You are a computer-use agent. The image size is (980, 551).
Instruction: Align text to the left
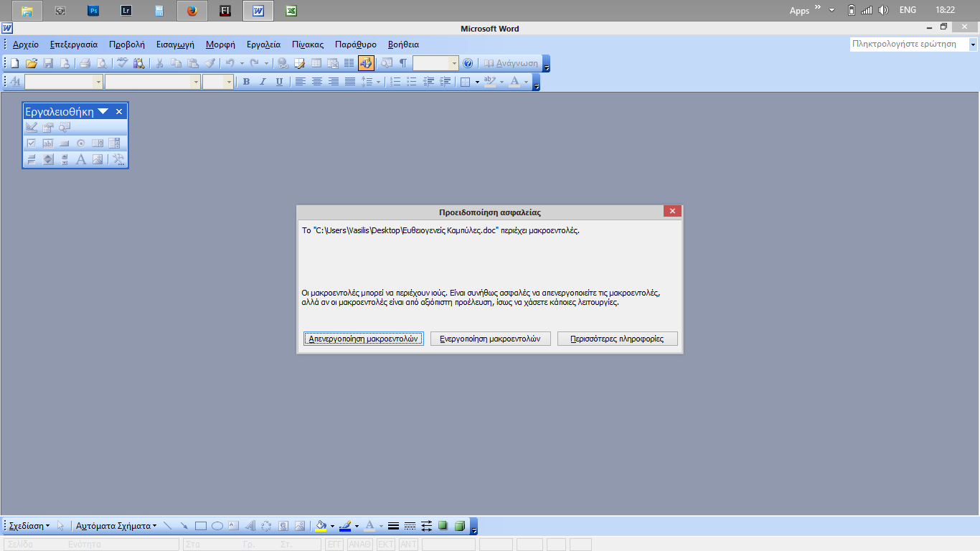pyautogui.click(x=301, y=82)
